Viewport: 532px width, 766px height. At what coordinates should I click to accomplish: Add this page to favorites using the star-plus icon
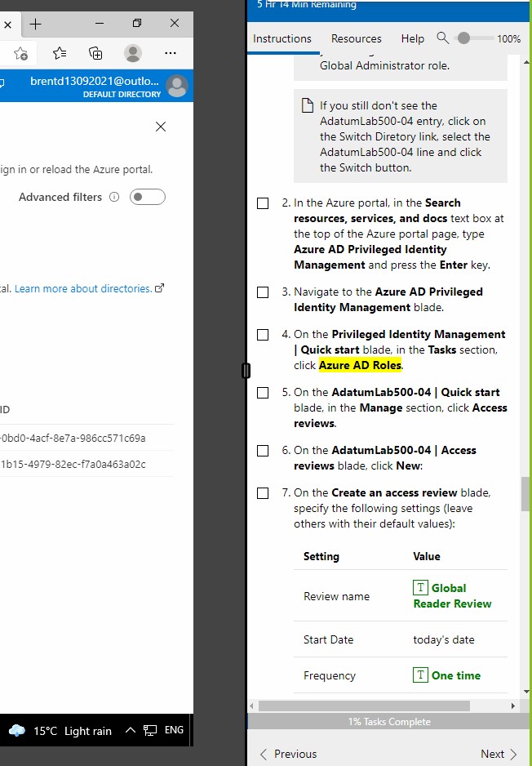pyautogui.click(x=20, y=53)
